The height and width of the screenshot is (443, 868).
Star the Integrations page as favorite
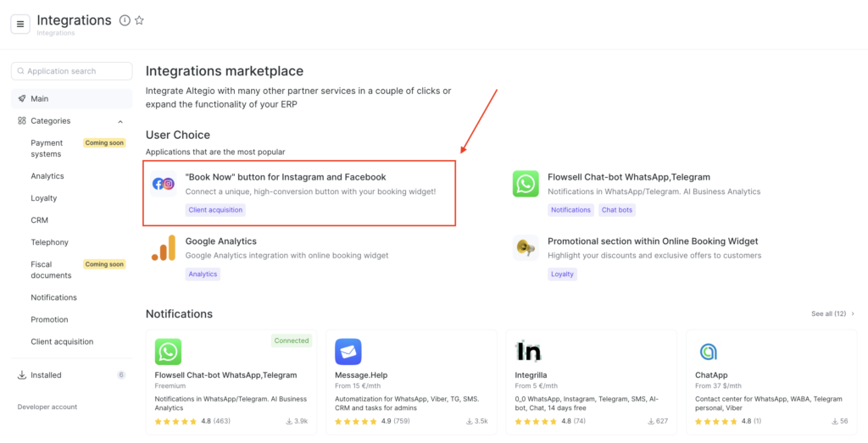tap(139, 20)
